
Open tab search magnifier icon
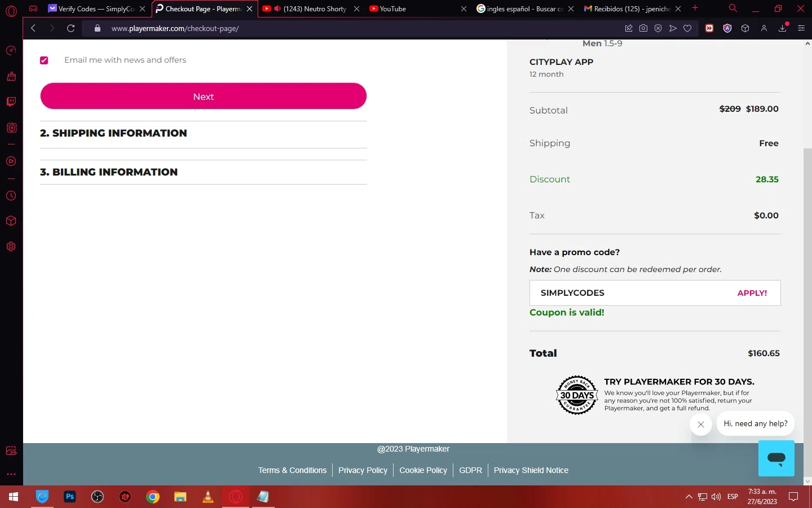(733, 8)
